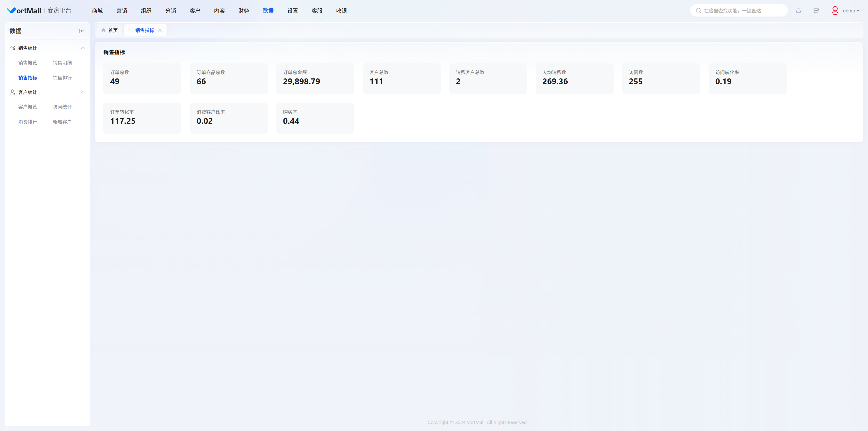Click the red user avatar icon

pyautogui.click(x=835, y=11)
